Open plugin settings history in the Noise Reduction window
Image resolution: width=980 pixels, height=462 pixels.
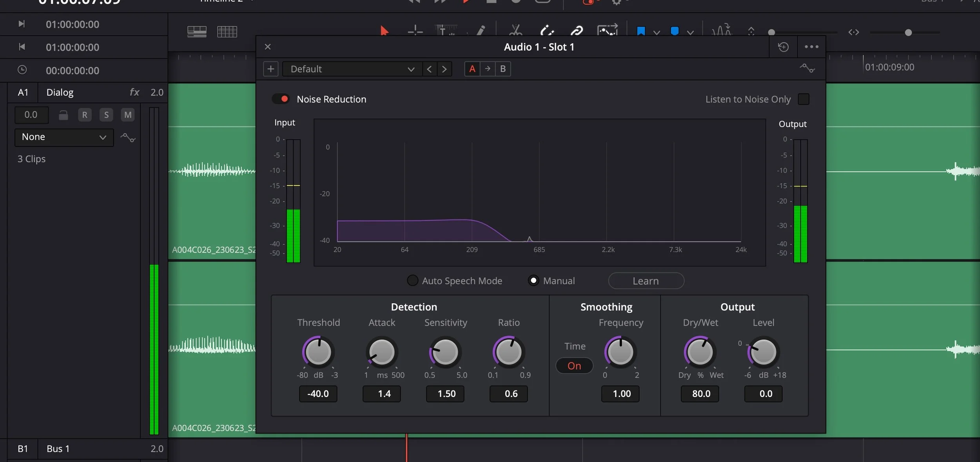(783, 47)
